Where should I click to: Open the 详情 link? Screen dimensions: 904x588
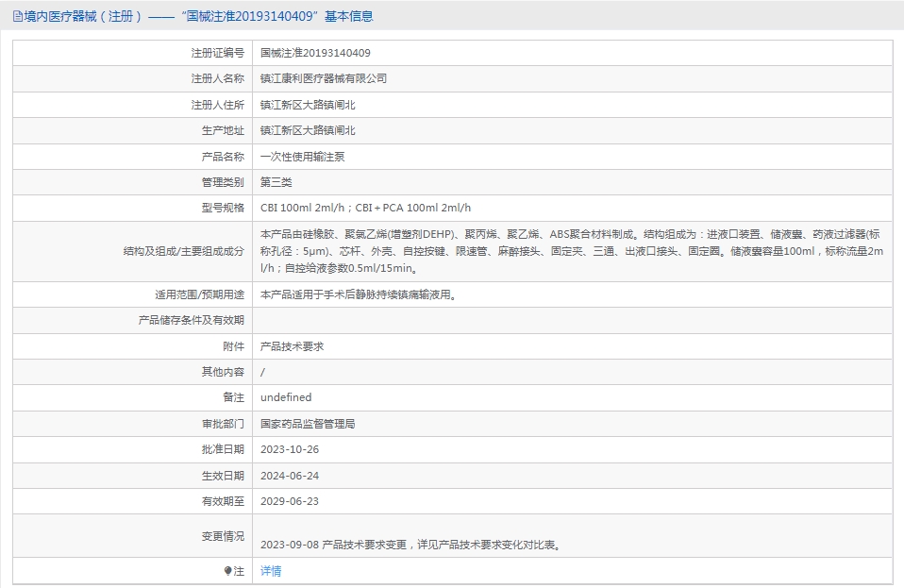[271, 571]
